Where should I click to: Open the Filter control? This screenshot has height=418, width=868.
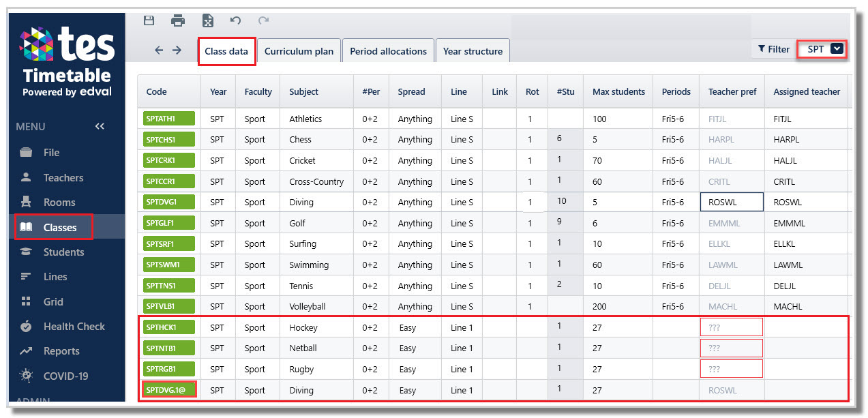coord(773,49)
